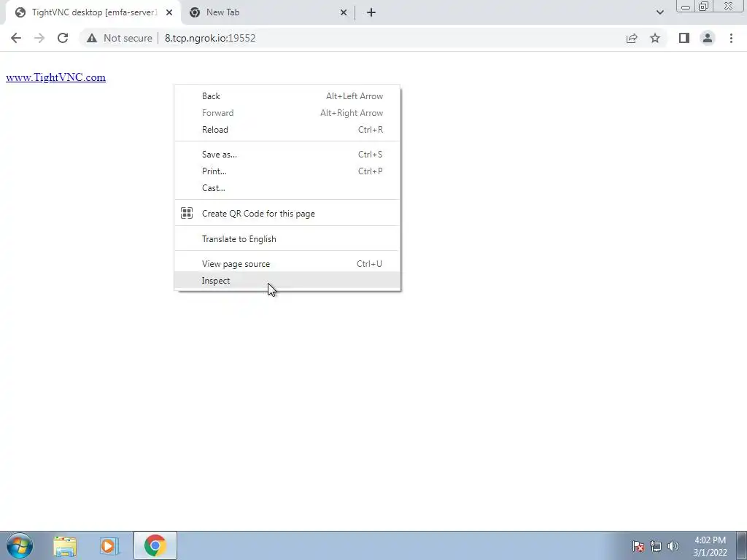Choose Back in the context menu

pyautogui.click(x=287, y=96)
